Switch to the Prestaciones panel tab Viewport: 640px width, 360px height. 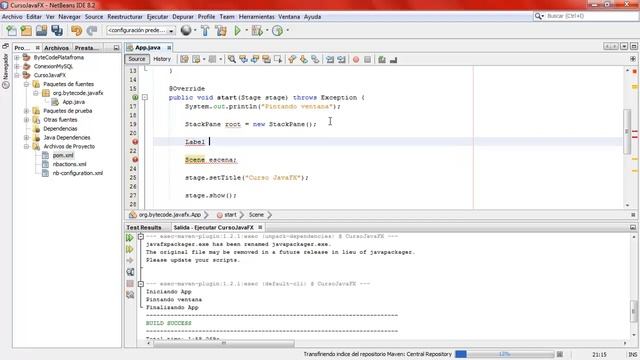[87, 48]
